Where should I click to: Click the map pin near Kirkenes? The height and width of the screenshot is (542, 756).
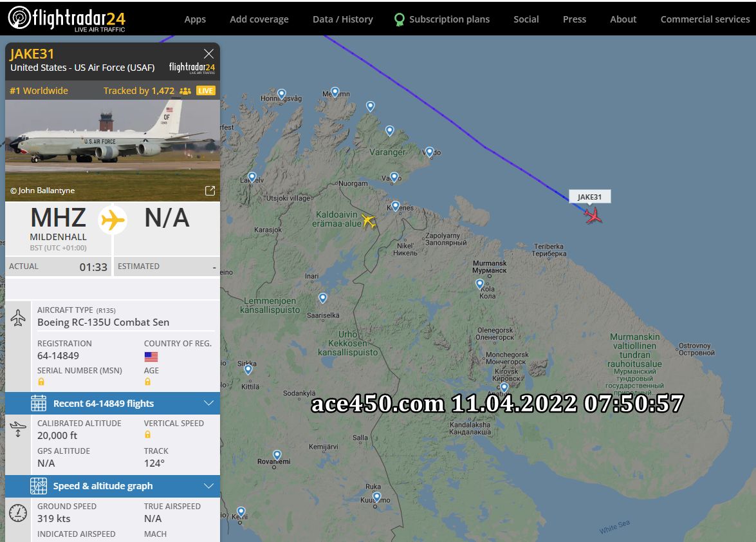click(395, 207)
